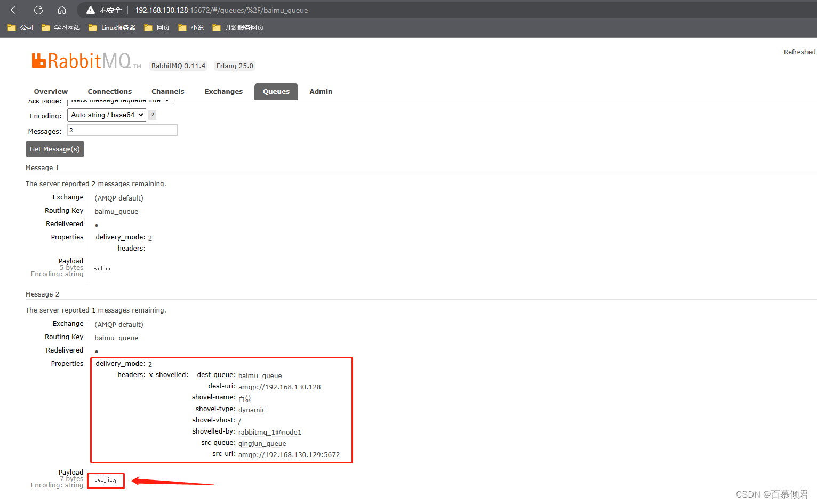Screen dimensions: 817x504
Task: Click Message 2 Exchange value (AMQP default)
Action: (119, 325)
